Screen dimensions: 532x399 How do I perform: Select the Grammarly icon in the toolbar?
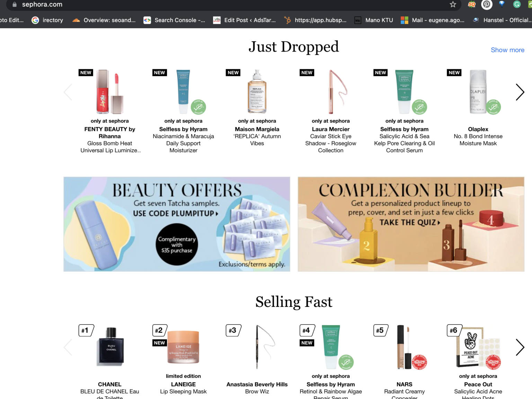click(516, 5)
